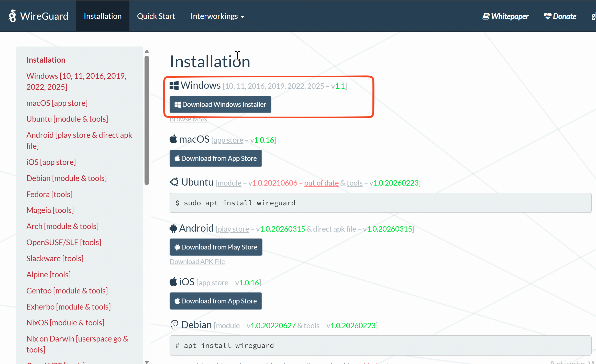Open the Donate page
This screenshot has height=364, width=596.
560,16
